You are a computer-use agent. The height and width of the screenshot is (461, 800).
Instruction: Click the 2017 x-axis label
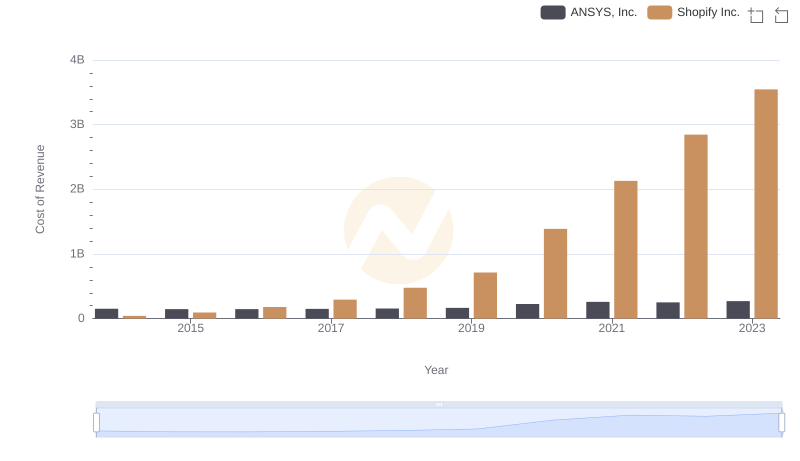(x=331, y=328)
